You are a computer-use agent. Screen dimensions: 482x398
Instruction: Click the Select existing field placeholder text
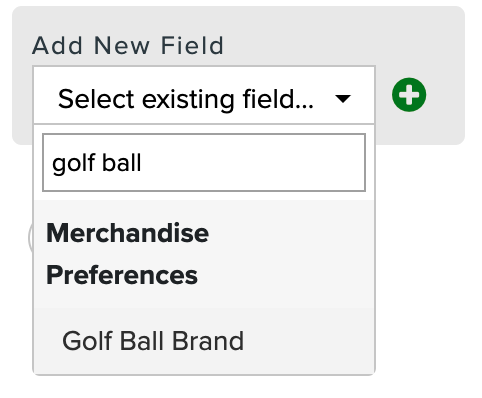click(186, 99)
